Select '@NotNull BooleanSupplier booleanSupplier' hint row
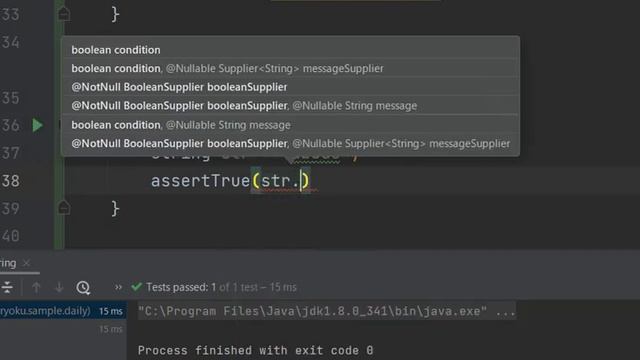Image resolution: width=640 pixels, height=360 pixels. (x=290, y=87)
